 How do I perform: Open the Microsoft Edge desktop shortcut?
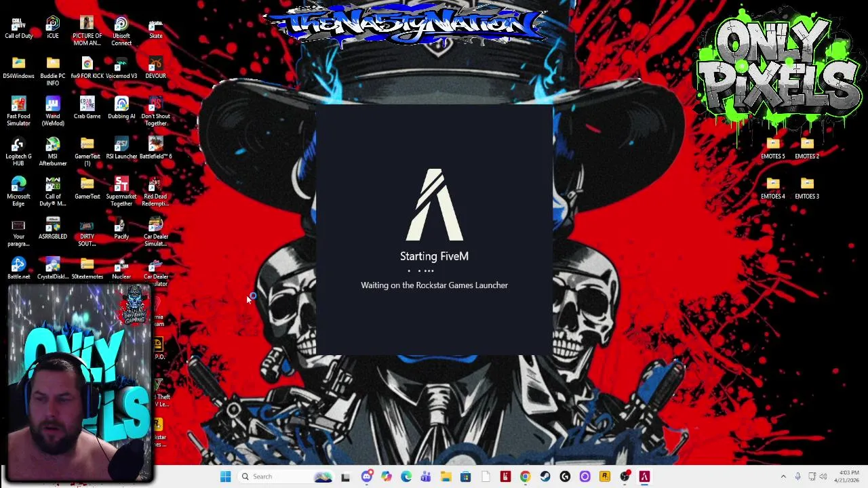tap(18, 191)
